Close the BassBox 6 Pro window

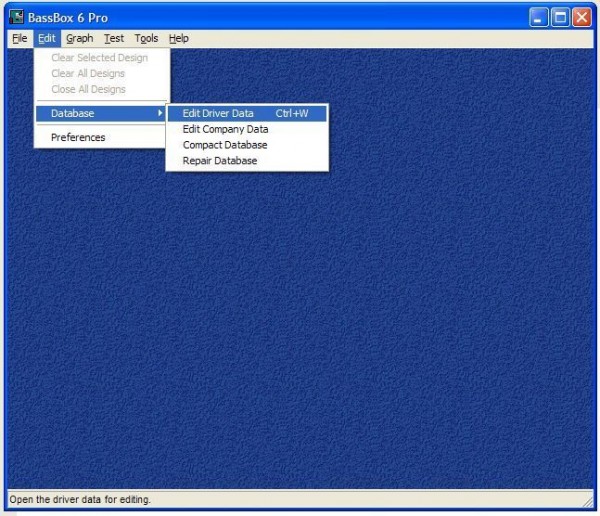[581, 17]
